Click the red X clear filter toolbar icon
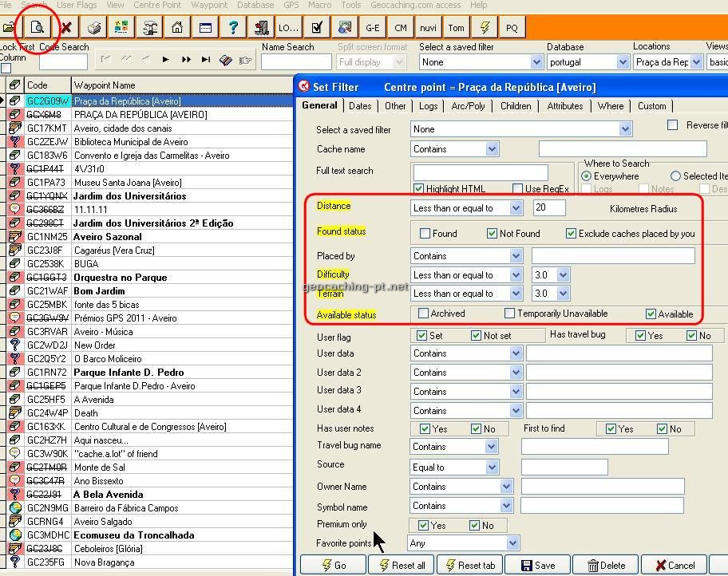Screen dimensions: 728x576 click(x=66, y=27)
